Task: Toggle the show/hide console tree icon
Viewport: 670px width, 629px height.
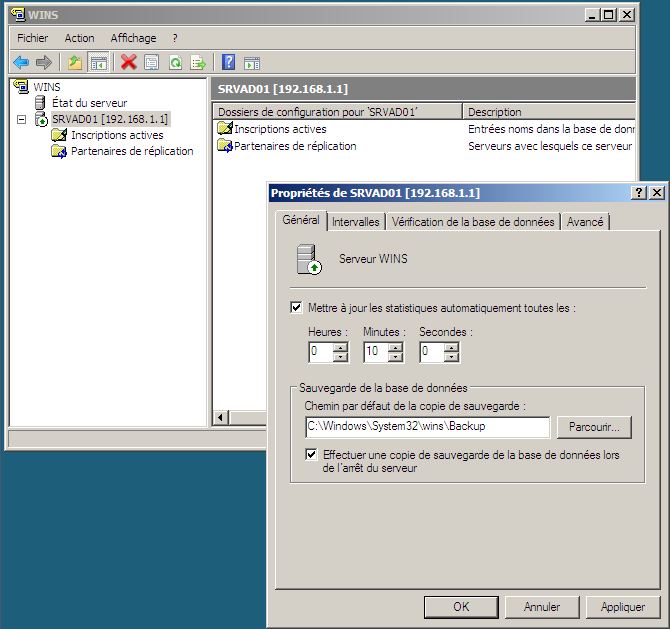Action: (x=99, y=62)
